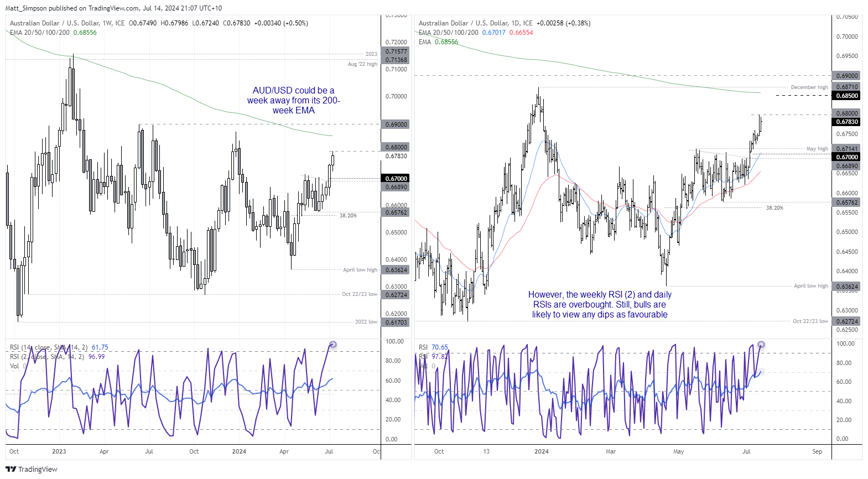This screenshot has width=868, height=479.
Task: Click the purple RSI circle marker on daily chart
Action: [761, 345]
